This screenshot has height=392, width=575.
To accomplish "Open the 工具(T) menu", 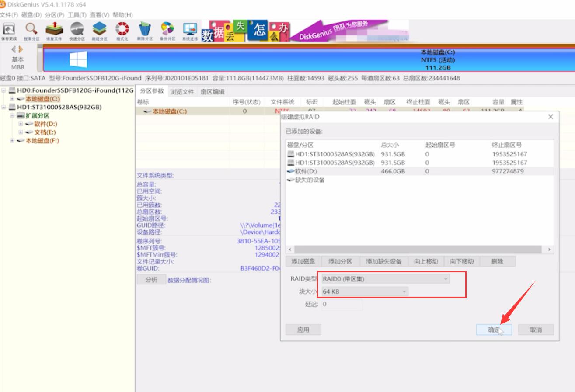I will point(77,15).
